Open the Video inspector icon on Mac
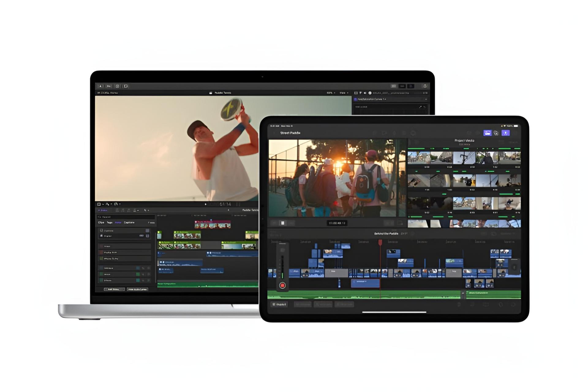The image size is (588, 392). [x=356, y=93]
